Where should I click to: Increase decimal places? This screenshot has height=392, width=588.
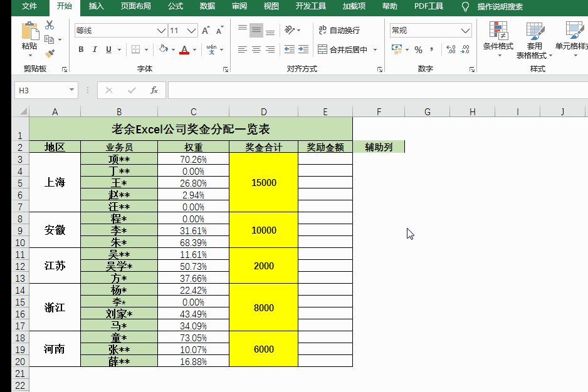click(x=451, y=49)
